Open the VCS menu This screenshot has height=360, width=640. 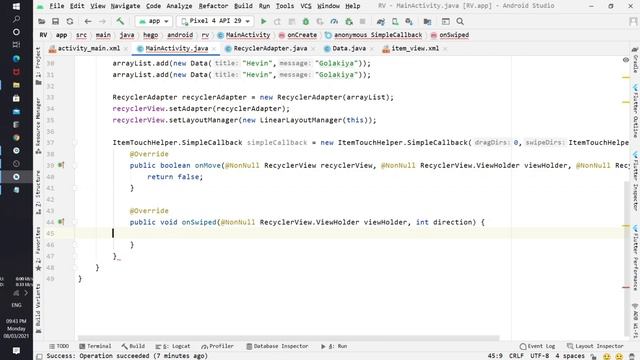[306, 6]
